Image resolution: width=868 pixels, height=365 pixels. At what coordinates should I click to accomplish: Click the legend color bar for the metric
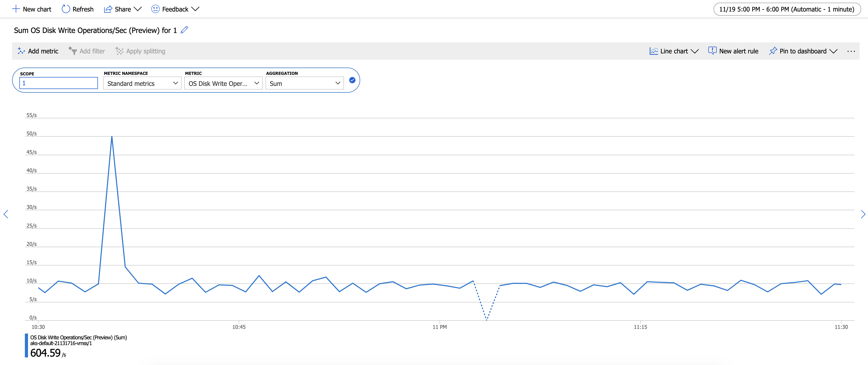coord(26,345)
